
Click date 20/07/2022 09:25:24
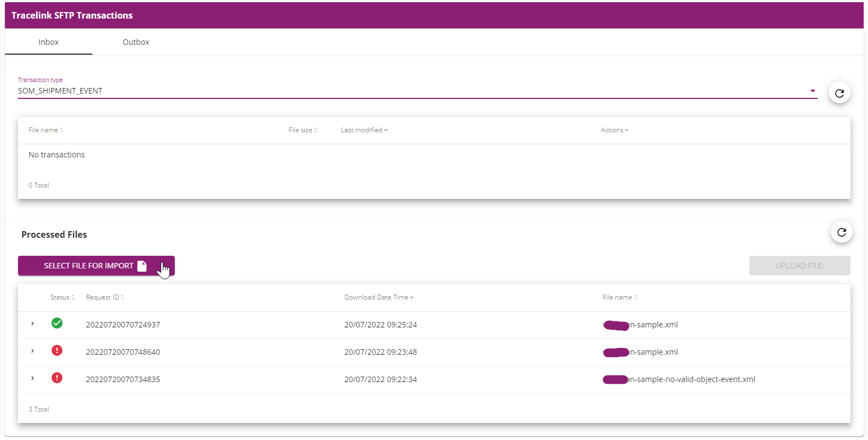[x=381, y=325]
